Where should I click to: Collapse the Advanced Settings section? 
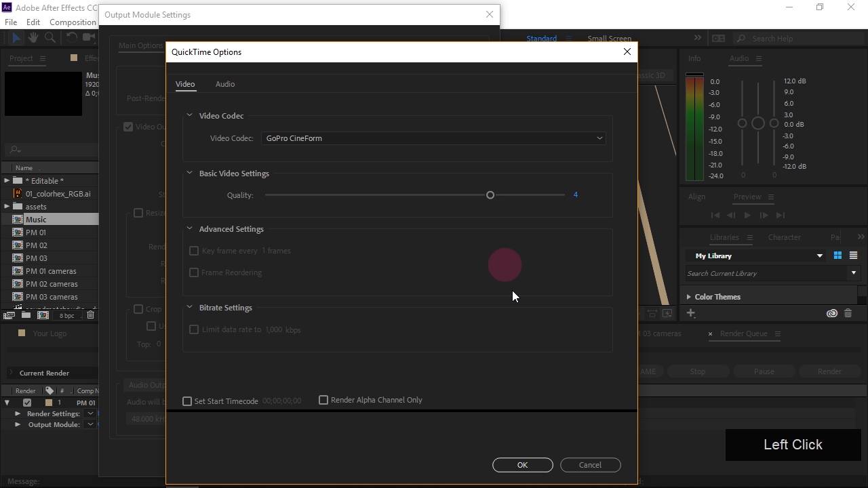pyautogui.click(x=189, y=228)
